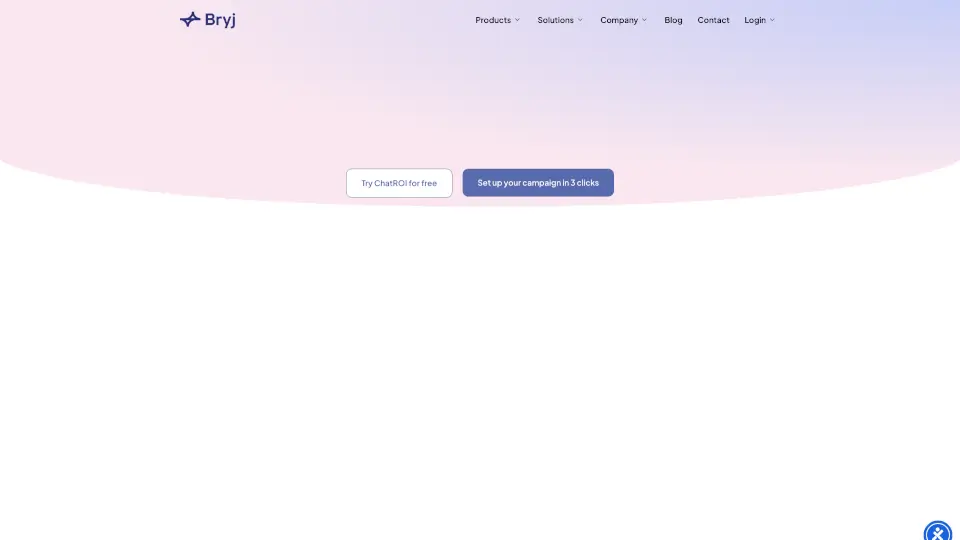Viewport: 960px width, 540px height.
Task: Click the pink hero banner background
Action: [x=480, y=100]
